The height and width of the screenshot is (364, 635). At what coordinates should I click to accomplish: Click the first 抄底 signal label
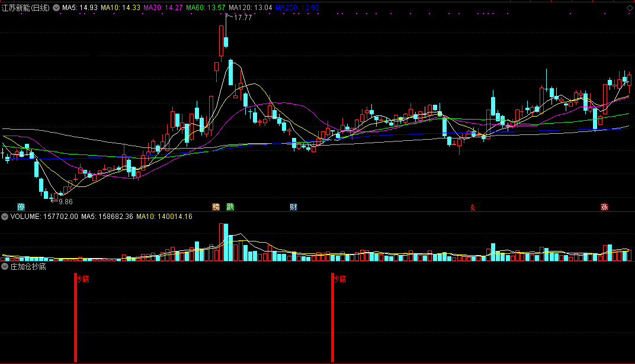coord(83,279)
